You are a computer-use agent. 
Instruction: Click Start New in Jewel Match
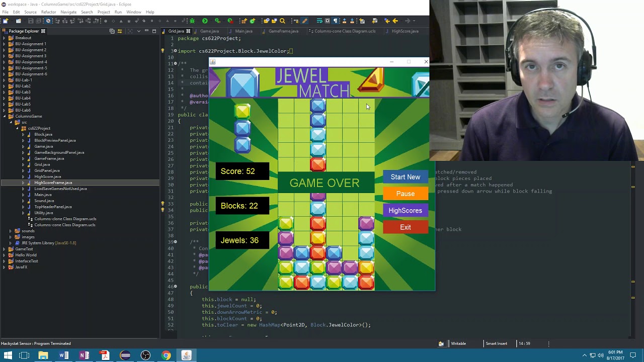click(406, 177)
